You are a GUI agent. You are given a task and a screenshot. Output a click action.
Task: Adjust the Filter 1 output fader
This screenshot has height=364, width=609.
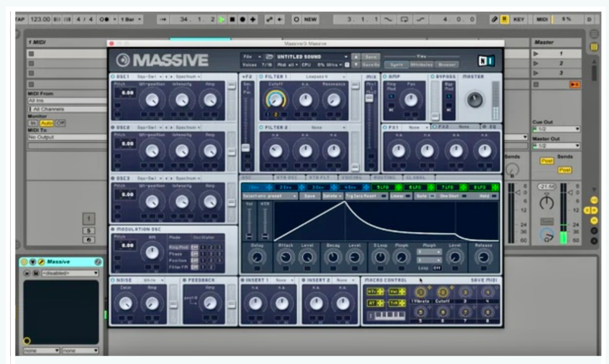click(x=355, y=86)
